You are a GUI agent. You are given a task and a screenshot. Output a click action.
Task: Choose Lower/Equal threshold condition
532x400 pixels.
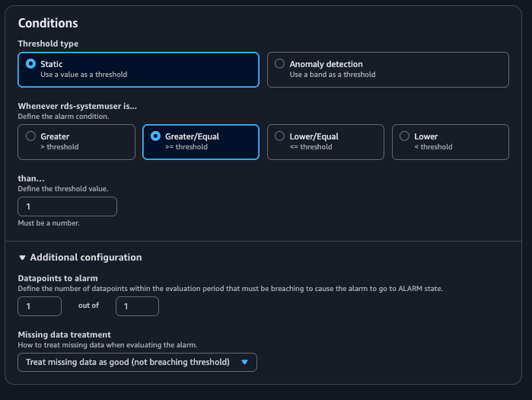click(279, 136)
